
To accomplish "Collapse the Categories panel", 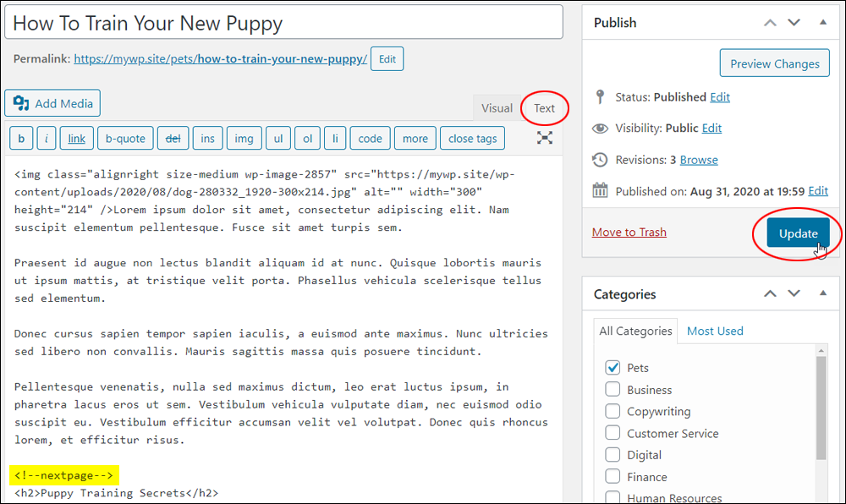I will click(823, 293).
